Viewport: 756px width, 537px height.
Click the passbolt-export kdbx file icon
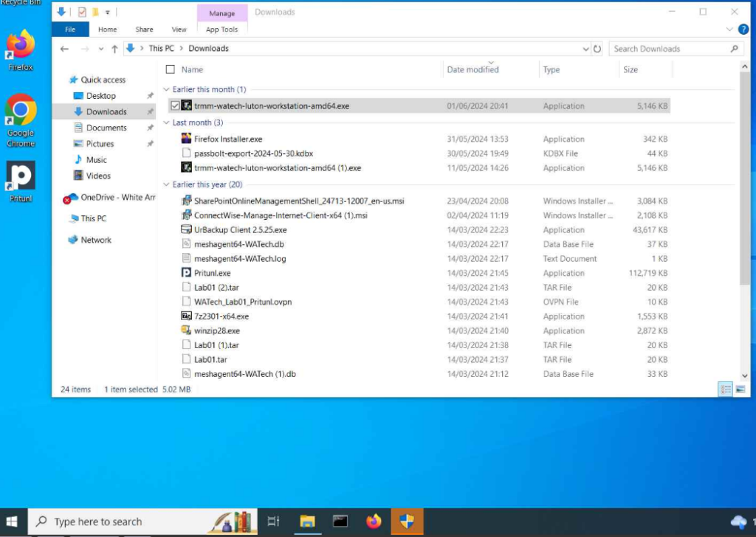point(186,153)
